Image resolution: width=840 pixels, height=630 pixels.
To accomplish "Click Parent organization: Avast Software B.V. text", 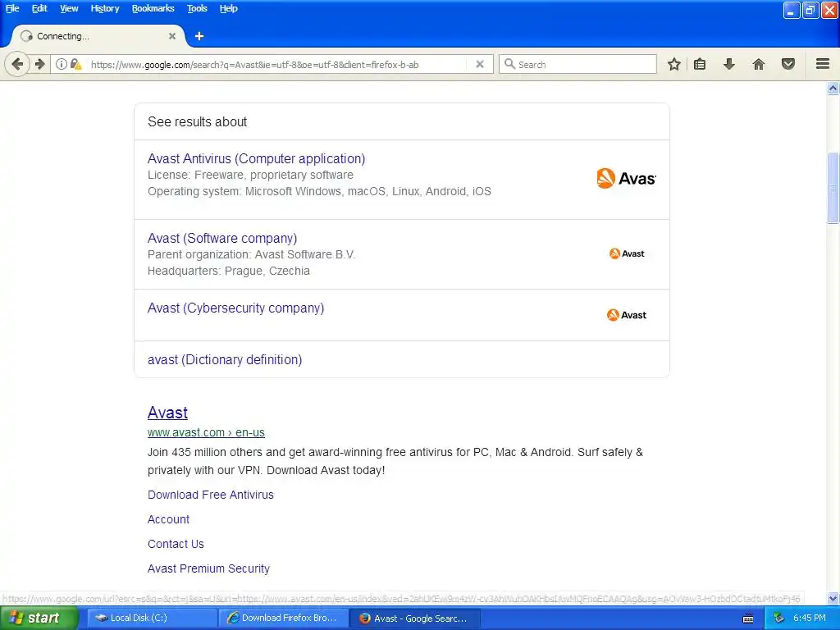I will pos(251,254).
